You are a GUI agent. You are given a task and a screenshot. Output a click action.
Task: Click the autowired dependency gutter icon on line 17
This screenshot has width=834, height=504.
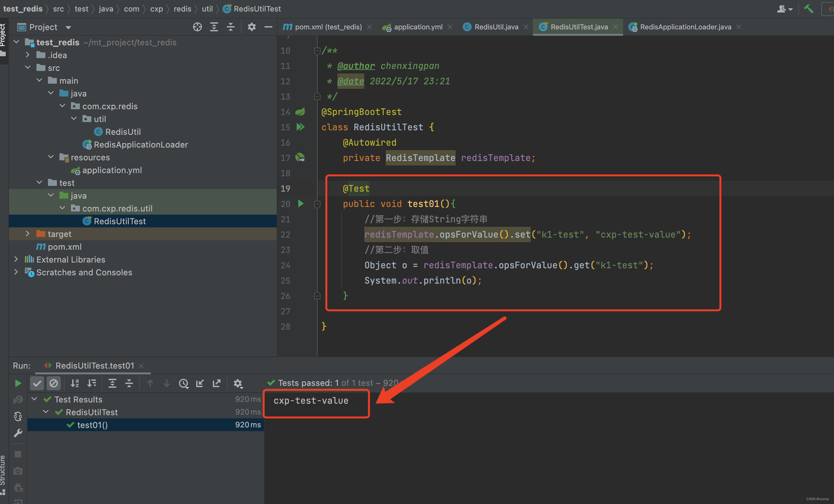pyautogui.click(x=300, y=157)
